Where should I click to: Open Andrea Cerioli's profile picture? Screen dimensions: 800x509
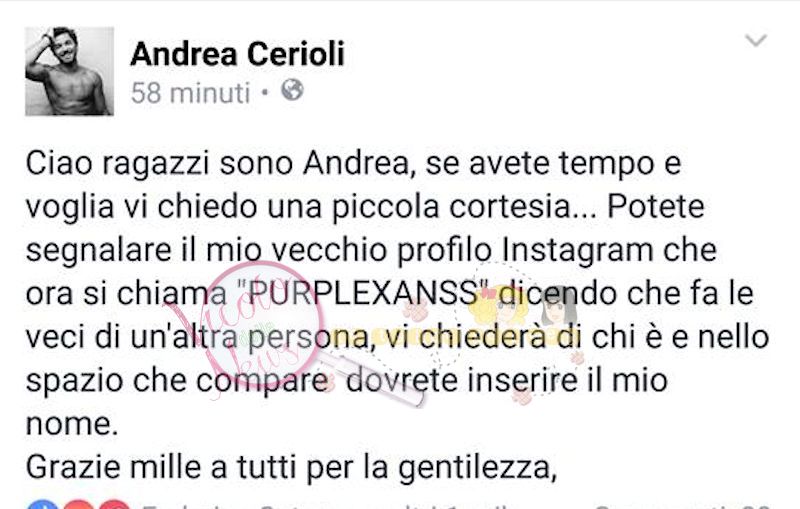pos(69,71)
